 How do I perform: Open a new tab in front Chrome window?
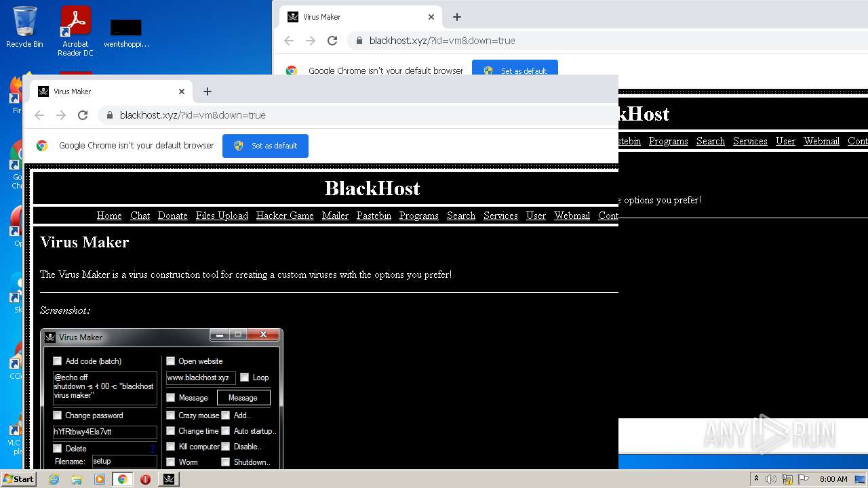click(208, 91)
